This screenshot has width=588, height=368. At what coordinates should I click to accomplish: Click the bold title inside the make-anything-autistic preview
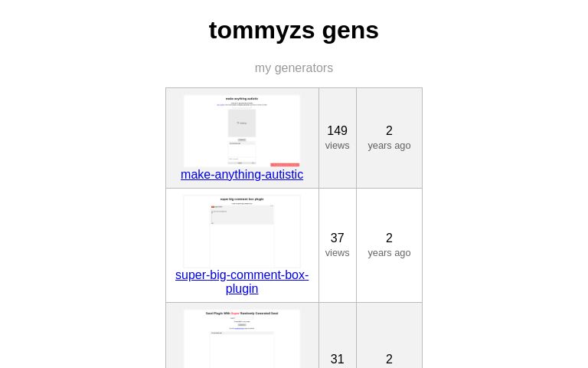point(242,98)
